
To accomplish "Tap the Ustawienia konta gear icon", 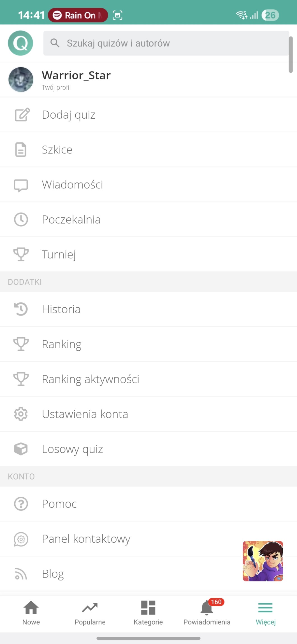I will pos(21,414).
